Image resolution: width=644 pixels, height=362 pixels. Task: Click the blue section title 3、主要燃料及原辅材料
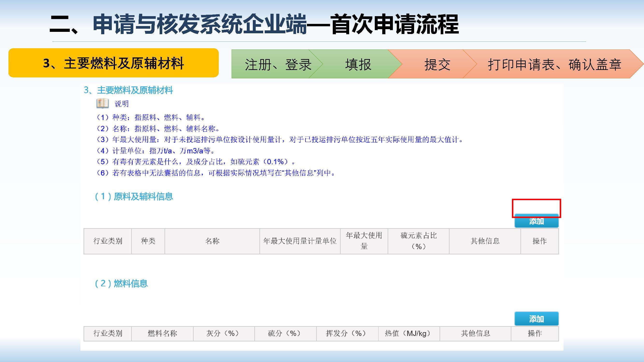[128, 90]
